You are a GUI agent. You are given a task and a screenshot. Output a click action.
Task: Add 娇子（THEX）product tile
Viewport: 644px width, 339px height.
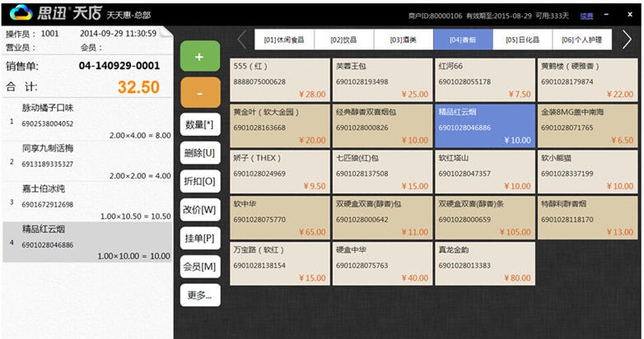click(280, 172)
